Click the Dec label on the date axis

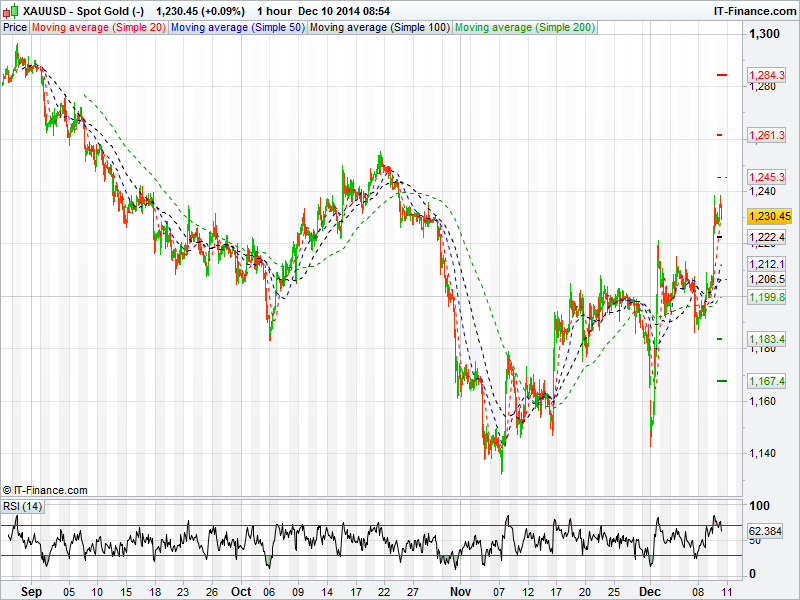650,591
